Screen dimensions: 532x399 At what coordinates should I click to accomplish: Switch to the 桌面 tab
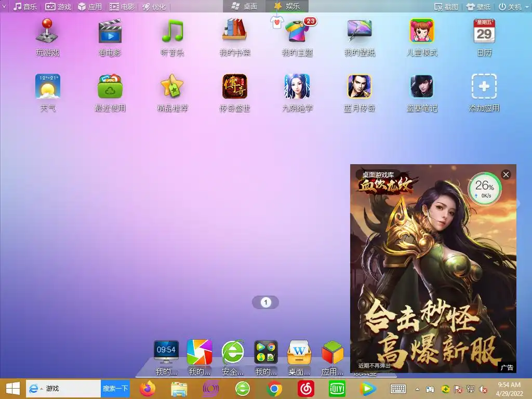click(x=244, y=6)
